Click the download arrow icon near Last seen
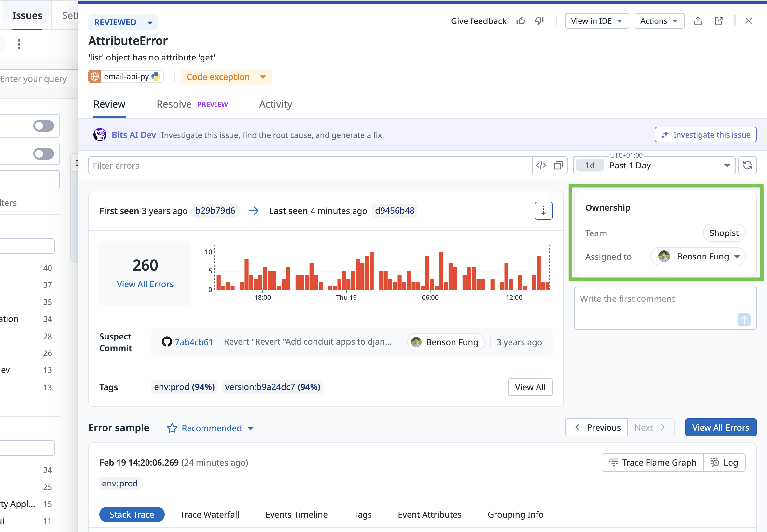Screen dimensions: 767x532 point(543,211)
